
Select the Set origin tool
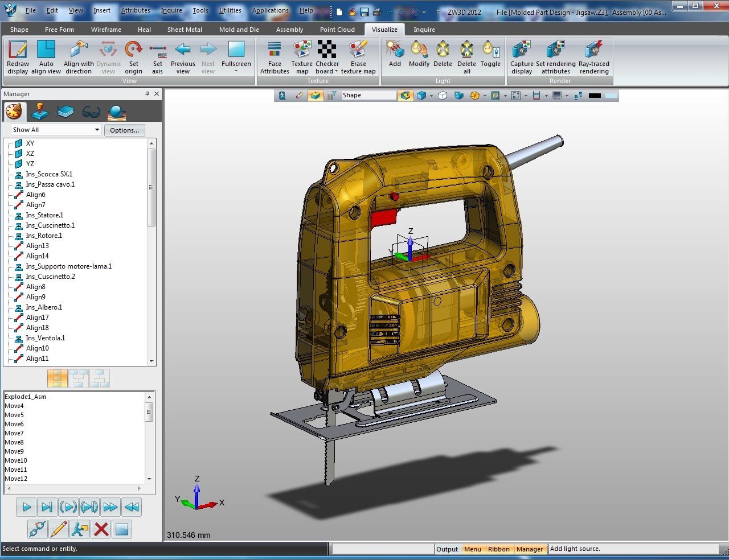[x=133, y=55]
